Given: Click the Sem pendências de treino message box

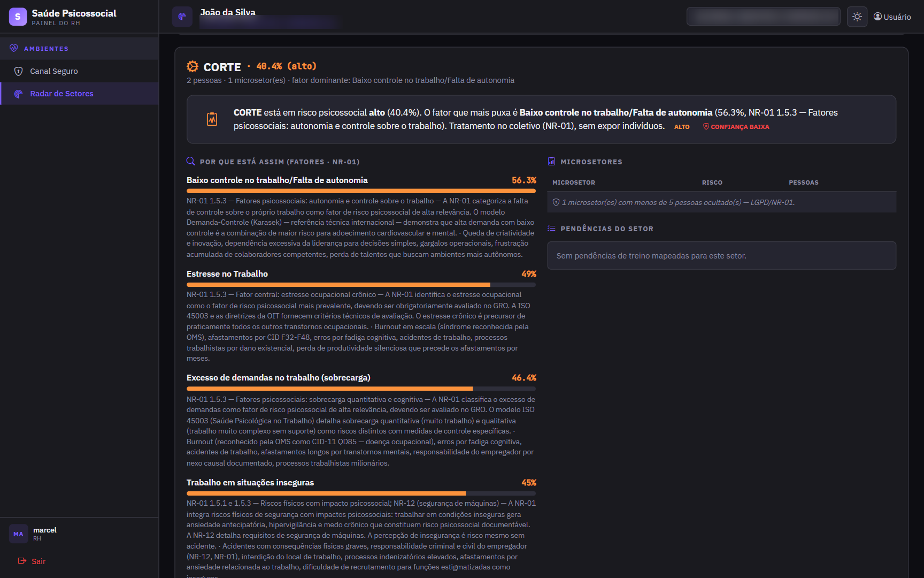Looking at the screenshot, I should pos(721,256).
